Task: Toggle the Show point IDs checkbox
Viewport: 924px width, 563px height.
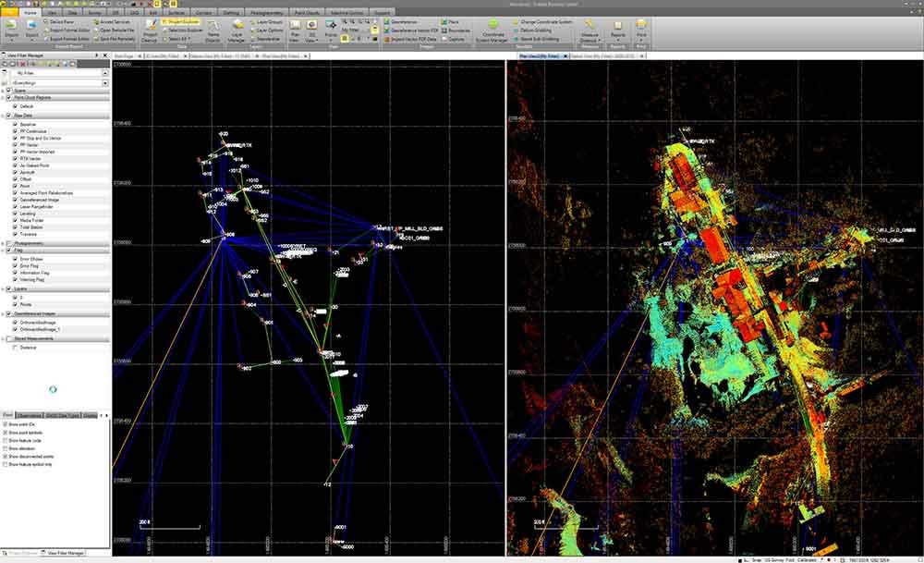Action: tap(5, 423)
